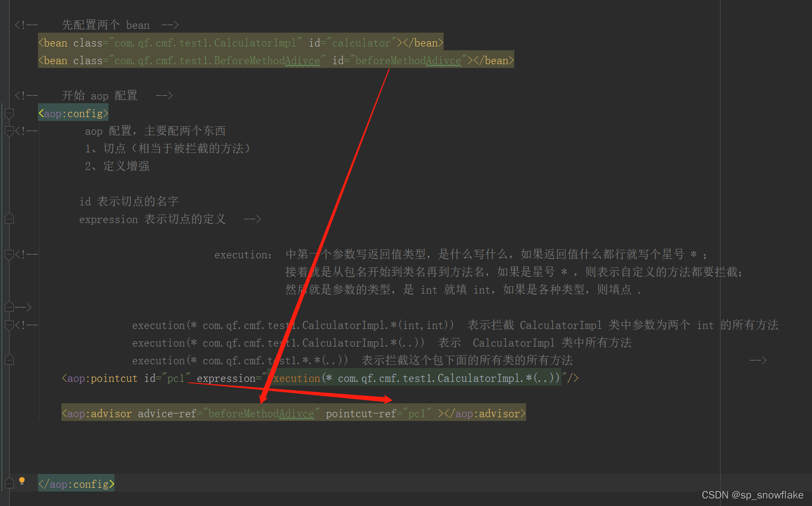This screenshot has height=506, width=812.
Task: Click the closing '</aop:config>' tag text
Action: tap(76, 484)
